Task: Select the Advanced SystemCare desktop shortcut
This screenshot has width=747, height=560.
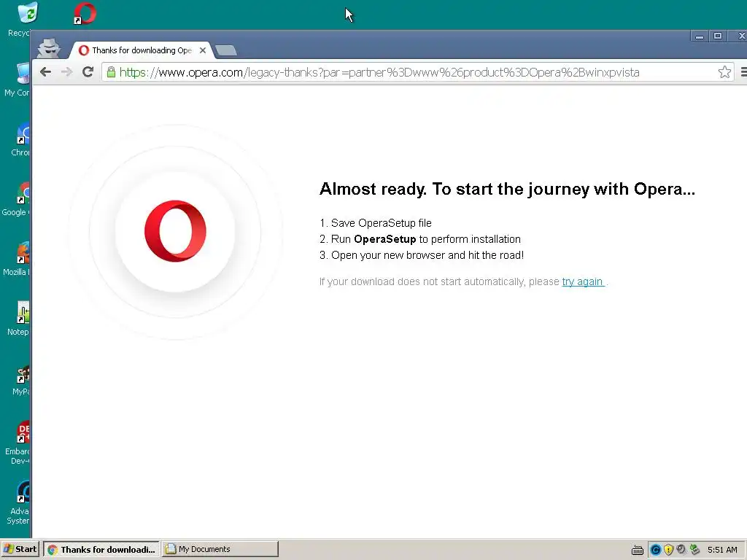Action: (20, 502)
